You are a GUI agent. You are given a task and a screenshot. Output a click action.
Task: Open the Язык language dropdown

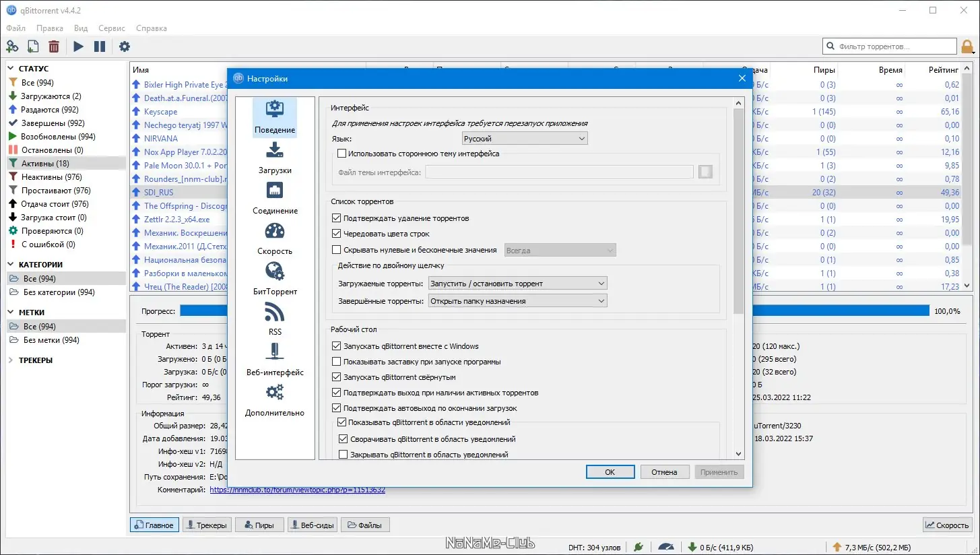525,138
